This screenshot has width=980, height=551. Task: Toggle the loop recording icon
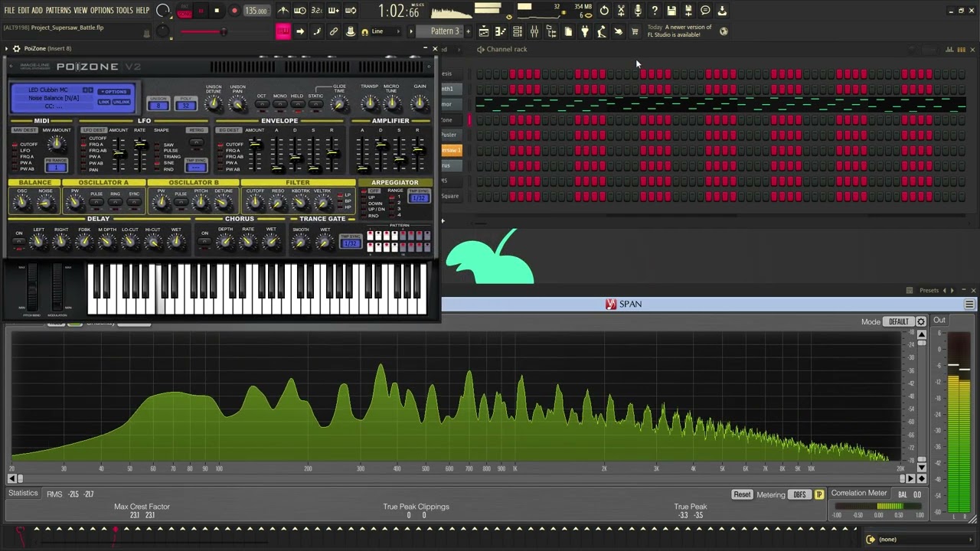(x=351, y=11)
